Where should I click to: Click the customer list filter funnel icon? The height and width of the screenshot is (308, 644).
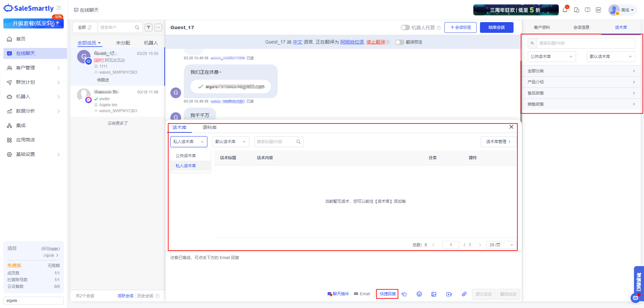point(149,27)
